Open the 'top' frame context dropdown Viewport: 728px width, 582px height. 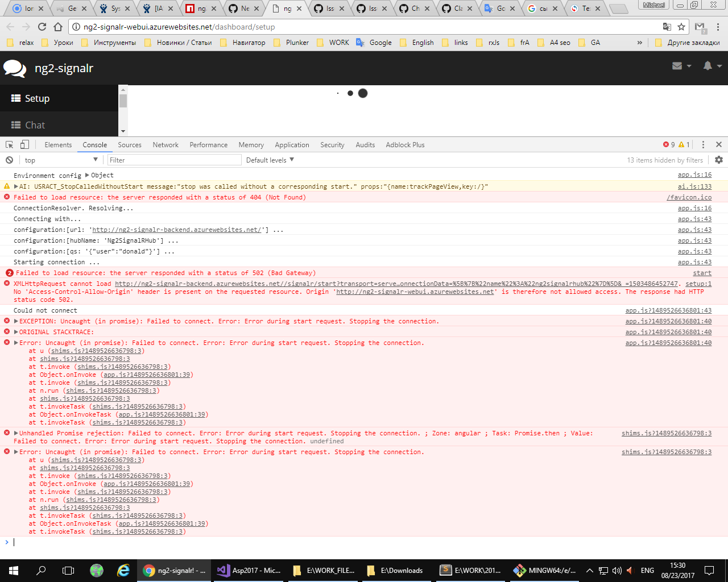60,160
